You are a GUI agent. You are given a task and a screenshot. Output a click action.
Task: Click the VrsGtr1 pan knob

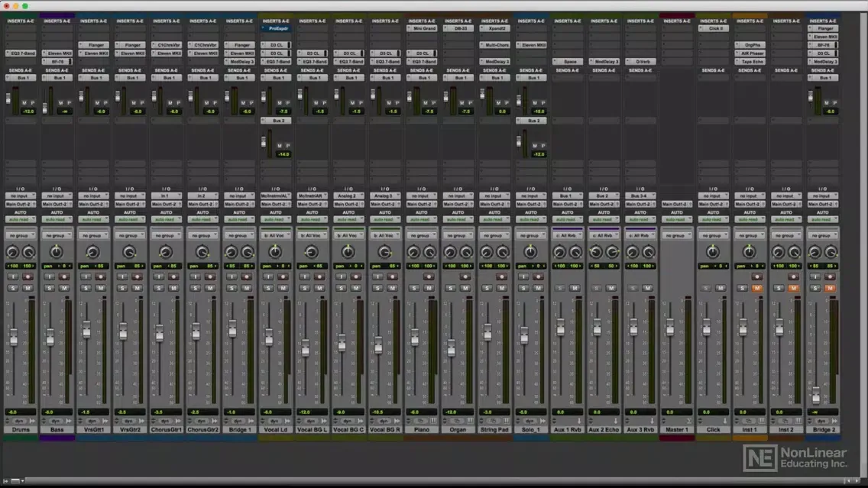[93, 252]
